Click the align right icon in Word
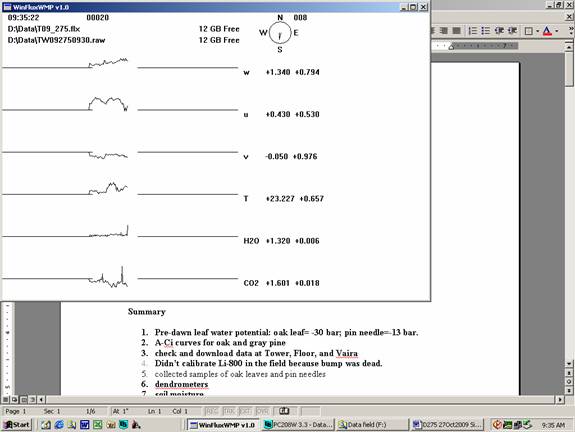Screen dimensions: 575x432 coord(444,31)
